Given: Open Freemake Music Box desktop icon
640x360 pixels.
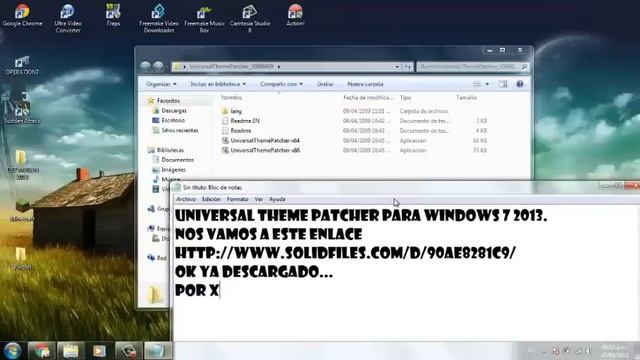Looking at the screenshot, I should (204, 18).
